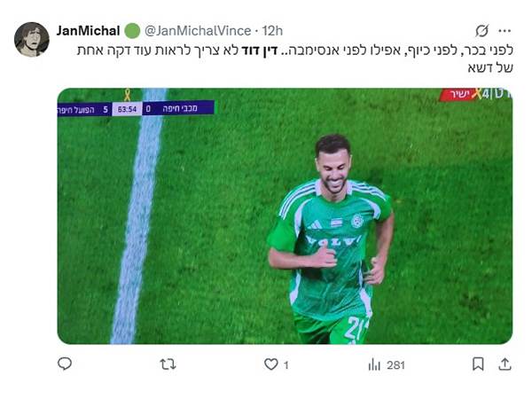Open the 12h timestamp link
The height and width of the screenshot is (399, 532).
click(272, 31)
